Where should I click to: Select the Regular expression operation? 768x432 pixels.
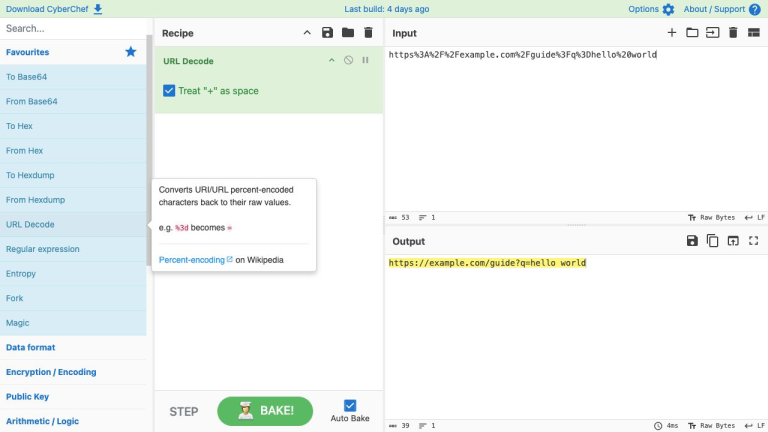click(73, 249)
